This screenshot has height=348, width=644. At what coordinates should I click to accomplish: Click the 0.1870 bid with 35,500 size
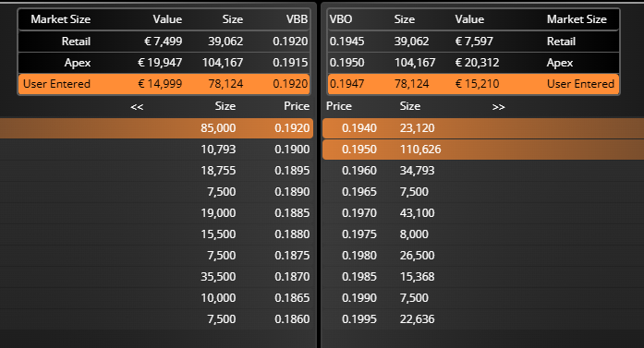(156, 277)
